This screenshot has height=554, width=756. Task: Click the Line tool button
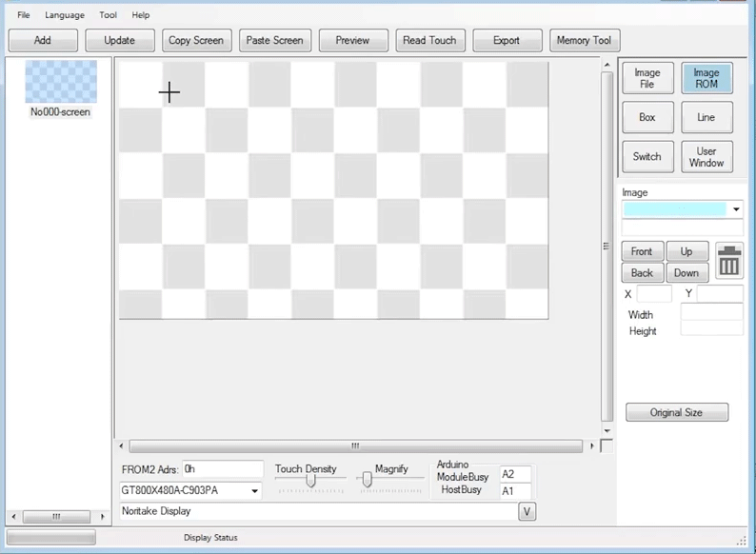pyautogui.click(x=706, y=118)
